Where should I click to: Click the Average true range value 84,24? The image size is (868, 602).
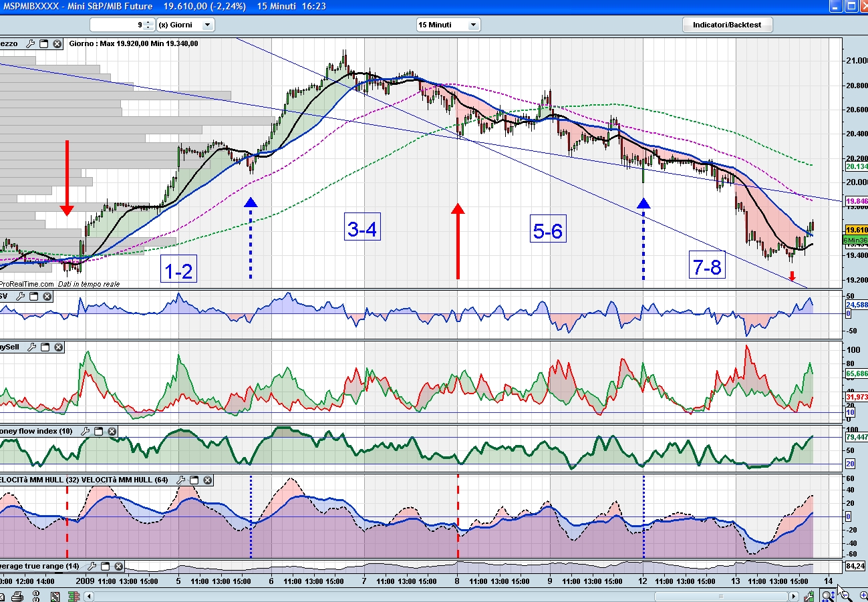point(855,566)
